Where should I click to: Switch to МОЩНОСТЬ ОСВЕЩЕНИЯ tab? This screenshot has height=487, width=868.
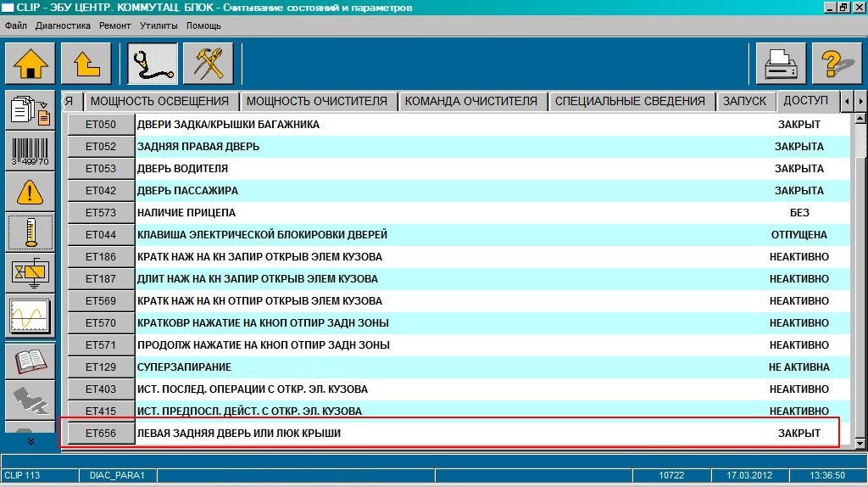[x=159, y=101]
